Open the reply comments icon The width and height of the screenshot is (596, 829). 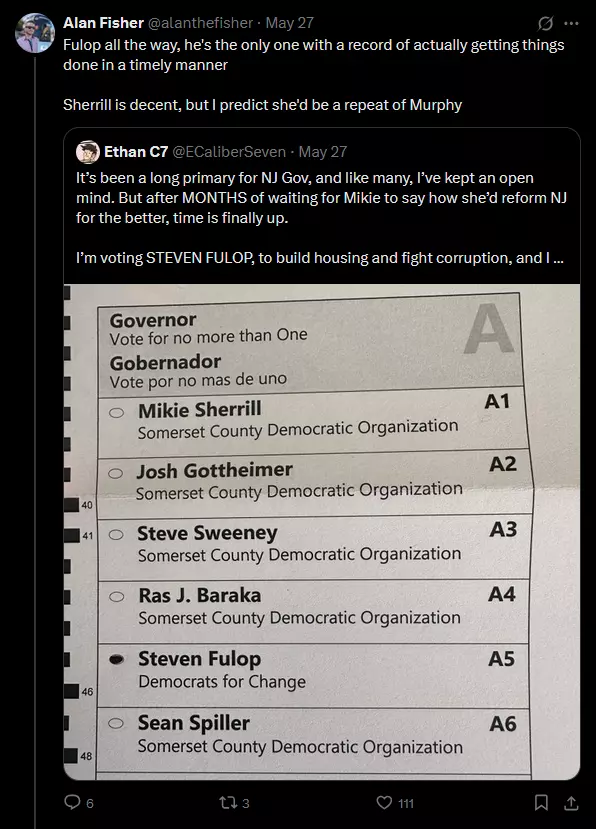click(72, 802)
